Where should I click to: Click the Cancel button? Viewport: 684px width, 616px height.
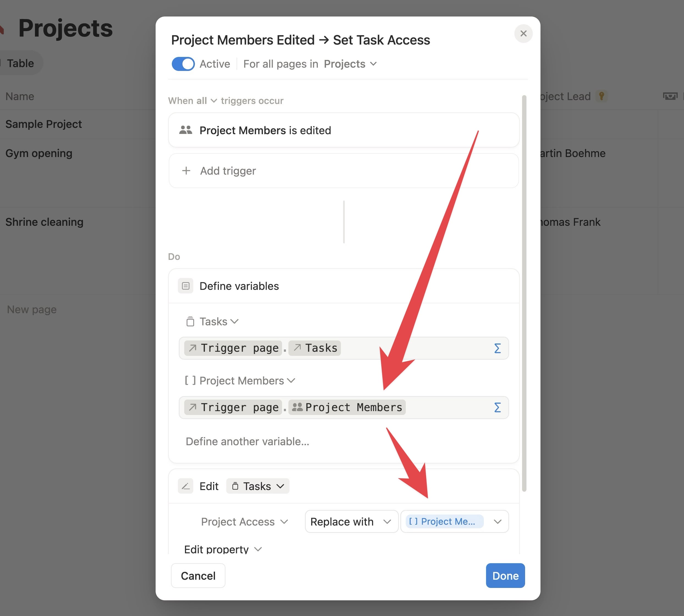coord(198,576)
